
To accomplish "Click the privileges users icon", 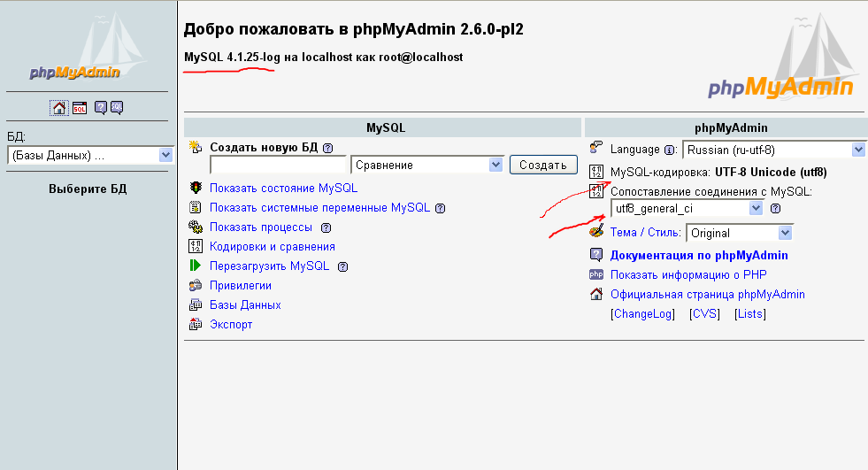I will 196,286.
